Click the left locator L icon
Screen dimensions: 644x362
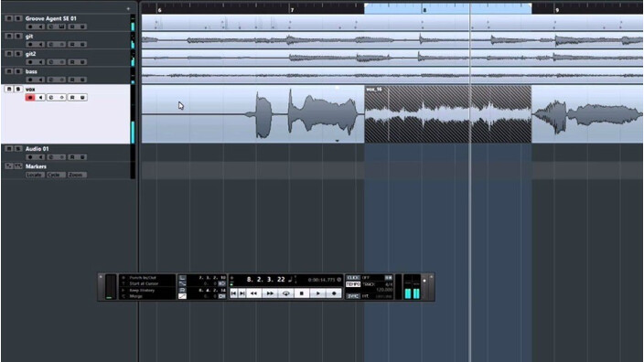coord(182,278)
